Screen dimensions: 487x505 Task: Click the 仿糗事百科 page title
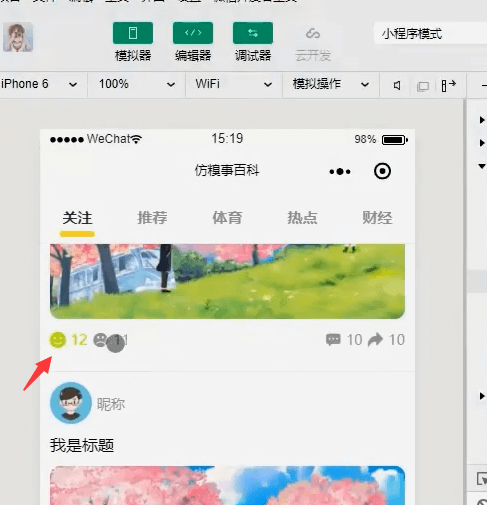tap(227, 170)
